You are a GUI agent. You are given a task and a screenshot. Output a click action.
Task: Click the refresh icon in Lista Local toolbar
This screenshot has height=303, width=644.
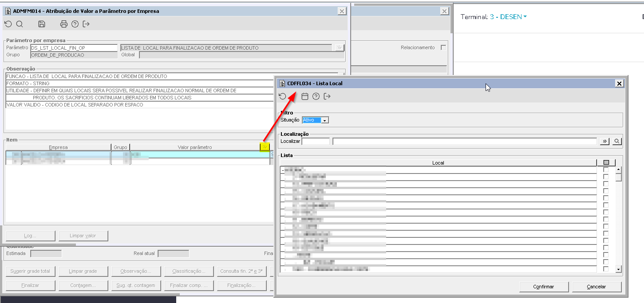pyautogui.click(x=282, y=96)
